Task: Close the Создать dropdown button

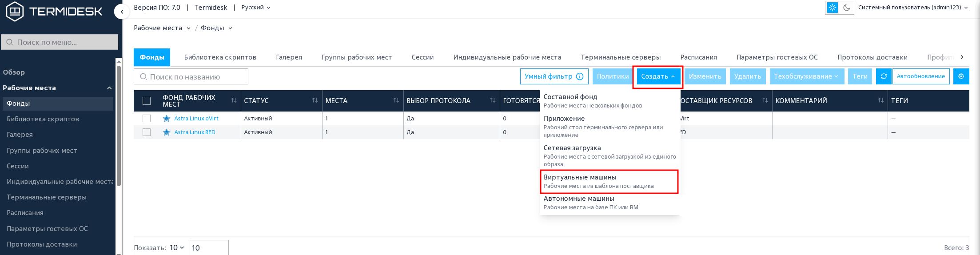Action: click(x=658, y=76)
